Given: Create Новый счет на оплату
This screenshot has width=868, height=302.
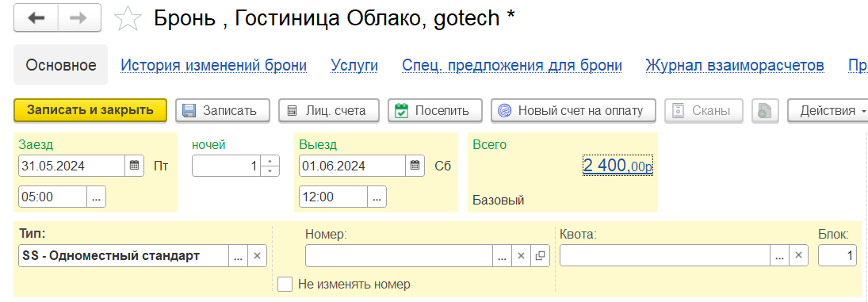Looking at the screenshot, I should [x=573, y=111].
